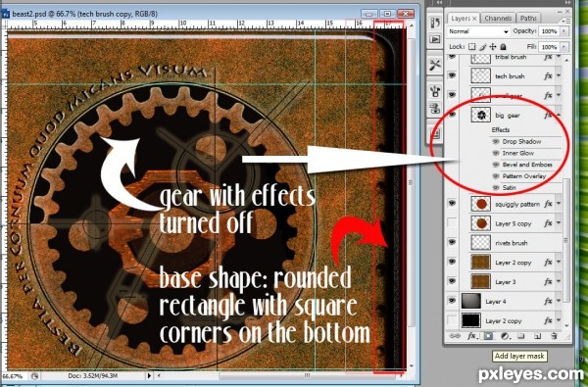Click the lock position move icon
Image resolution: width=588 pixels, height=387 pixels.
coord(493,47)
